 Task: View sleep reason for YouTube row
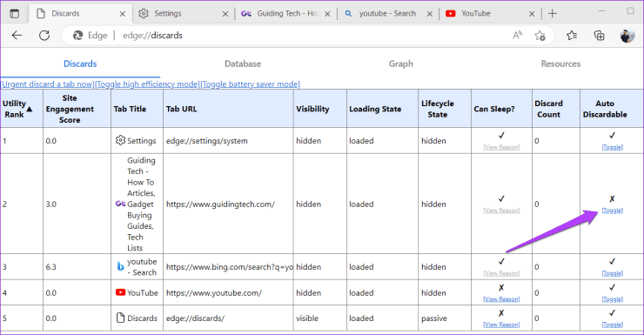coord(501,298)
